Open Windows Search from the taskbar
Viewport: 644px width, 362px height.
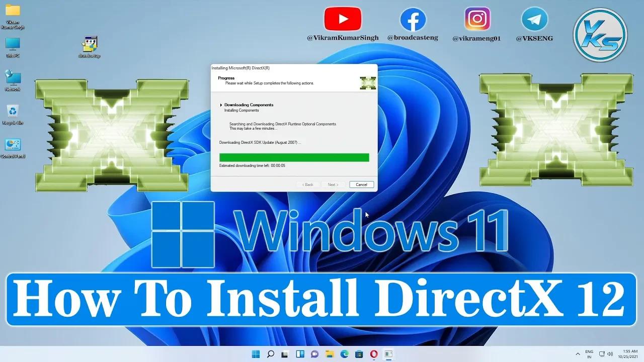tap(271, 354)
